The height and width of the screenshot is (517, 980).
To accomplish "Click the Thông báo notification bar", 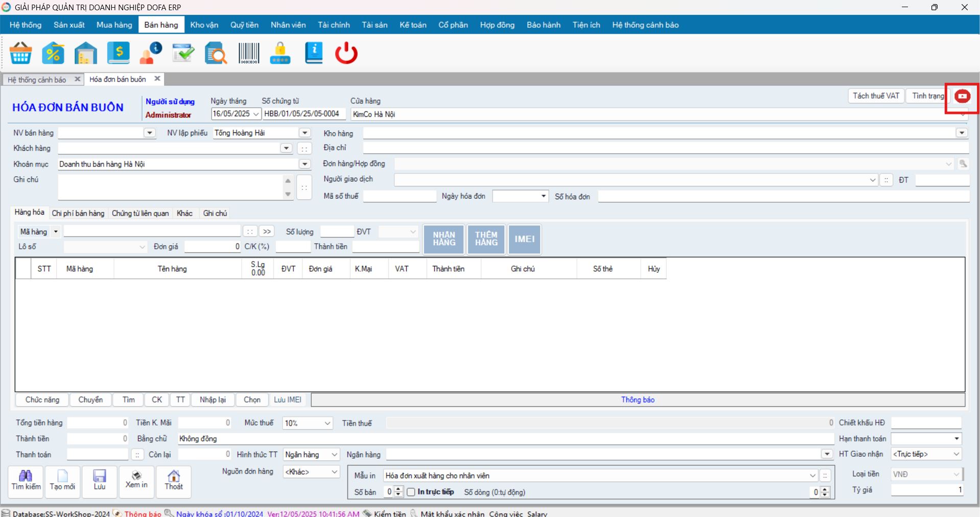I will (638, 400).
